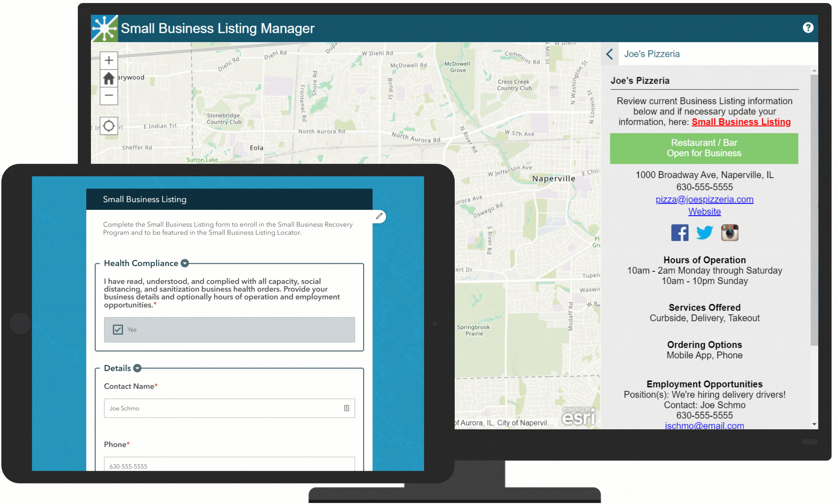Open the Facebook icon in the listing
The image size is (837, 504).
(x=680, y=232)
